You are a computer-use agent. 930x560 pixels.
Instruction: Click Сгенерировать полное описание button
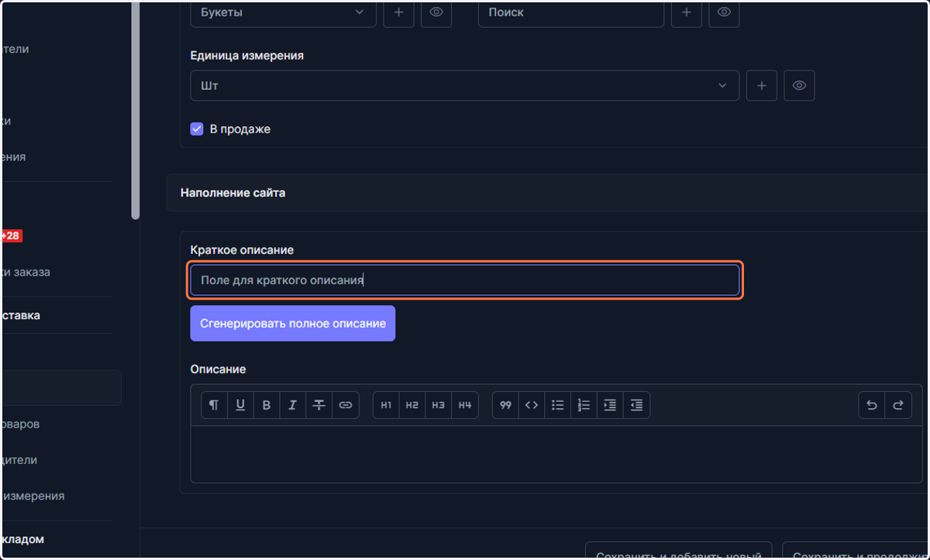293,323
